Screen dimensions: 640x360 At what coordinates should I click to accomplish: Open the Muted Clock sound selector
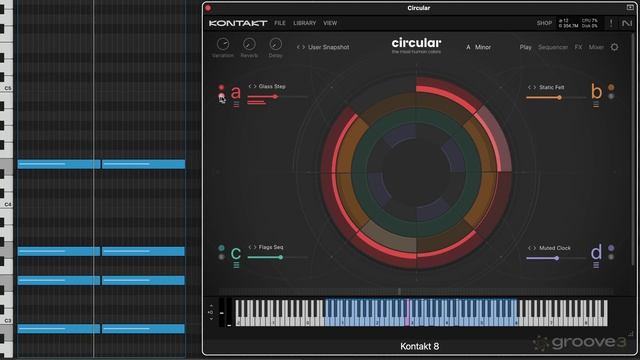point(555,248)
